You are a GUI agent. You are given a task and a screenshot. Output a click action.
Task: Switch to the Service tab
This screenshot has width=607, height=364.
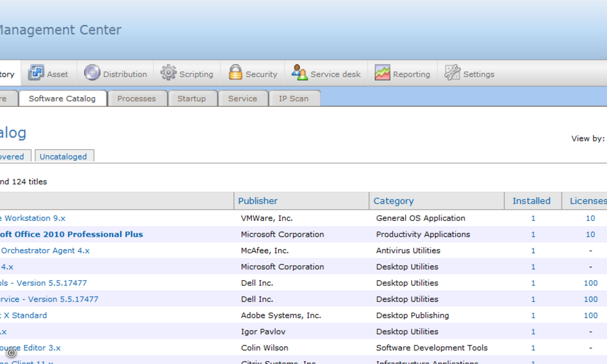pos(243,99)
